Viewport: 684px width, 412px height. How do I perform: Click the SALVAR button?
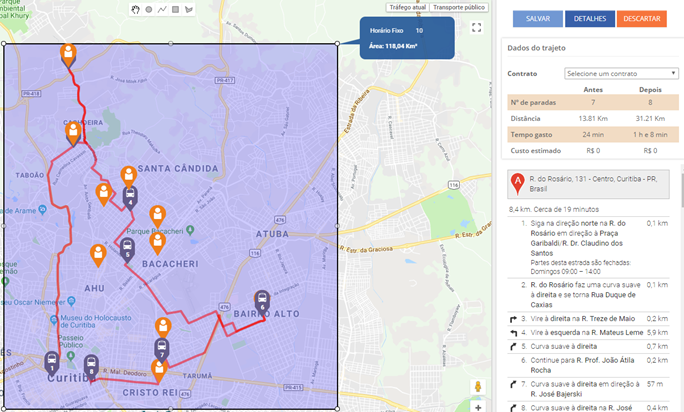(x=537, y=19)
